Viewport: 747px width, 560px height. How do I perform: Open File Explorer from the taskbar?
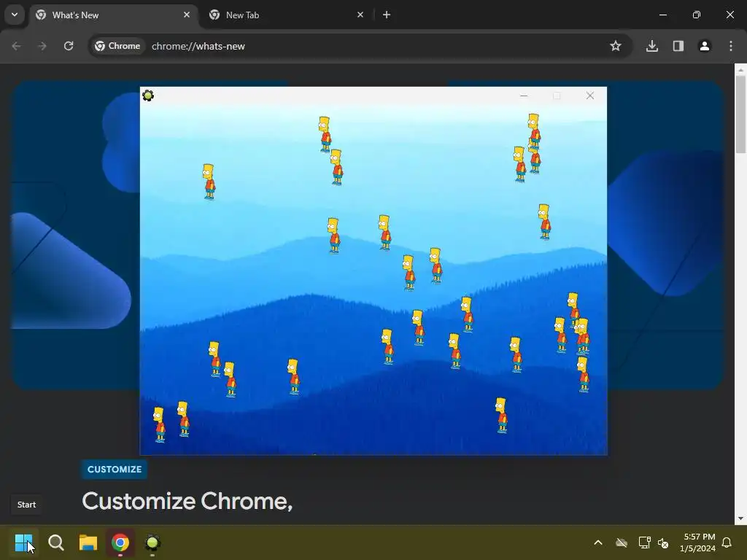click(88, 542)
